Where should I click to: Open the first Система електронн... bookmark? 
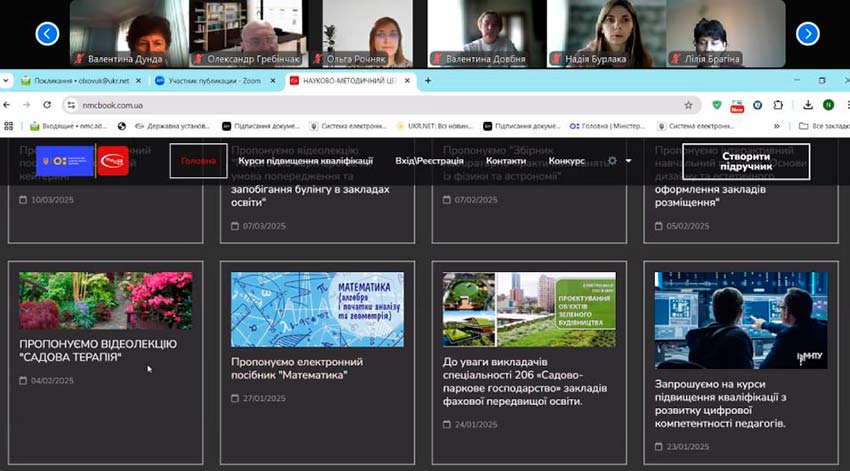[x=347, y=126]
